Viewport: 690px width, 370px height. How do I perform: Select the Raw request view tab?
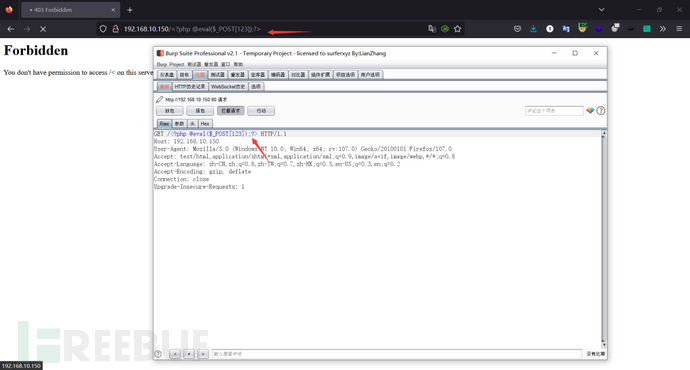pos(164,124)
